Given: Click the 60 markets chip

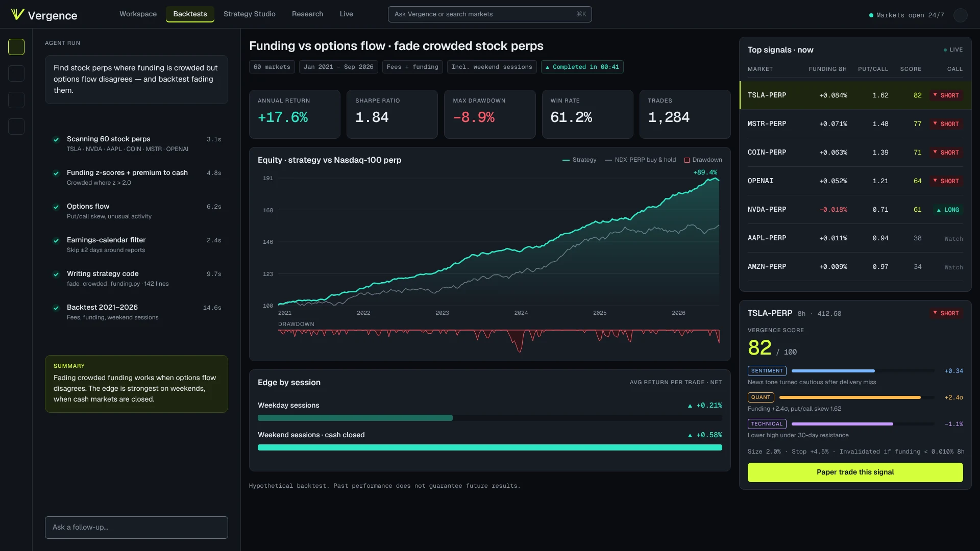Looking at the screenshot, I should [x=272, y=67].
